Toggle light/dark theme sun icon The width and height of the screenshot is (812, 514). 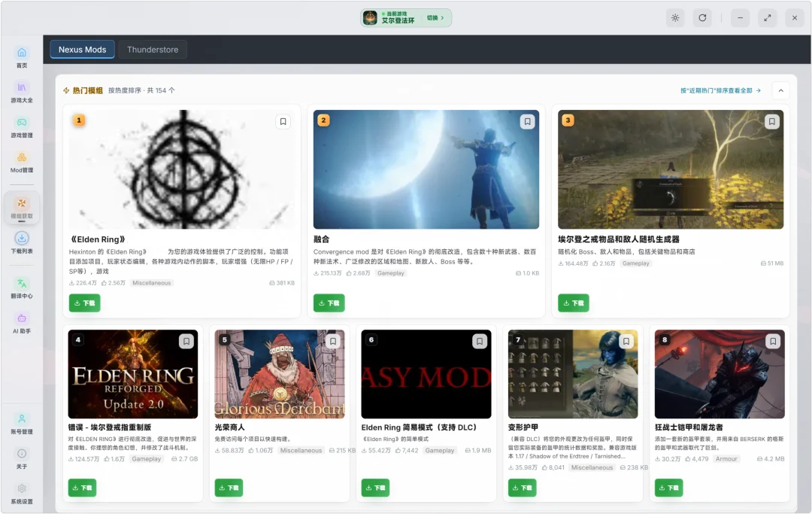[675, 17]
